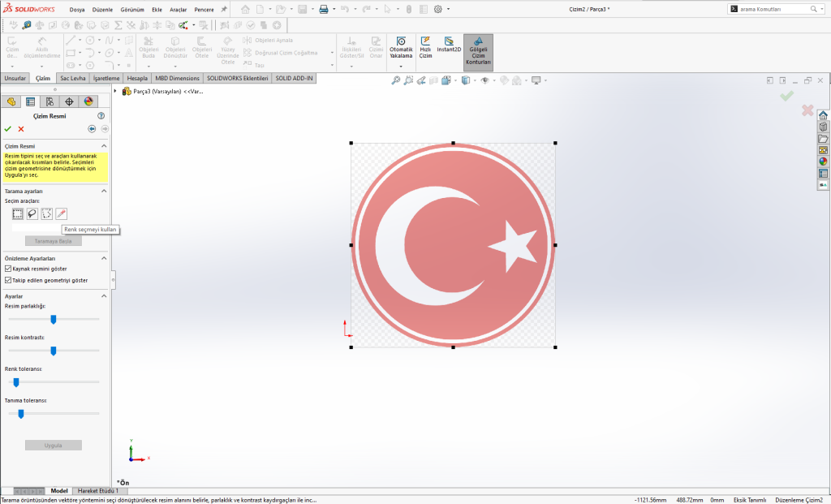Choose the rectangle selection tool
The image size is (831, 504).
click(18, 213)
